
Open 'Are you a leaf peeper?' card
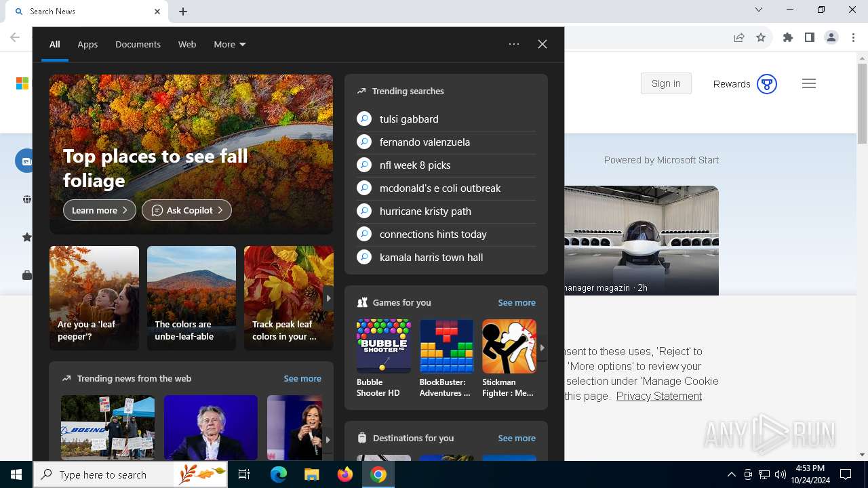(x=94, y=298)
